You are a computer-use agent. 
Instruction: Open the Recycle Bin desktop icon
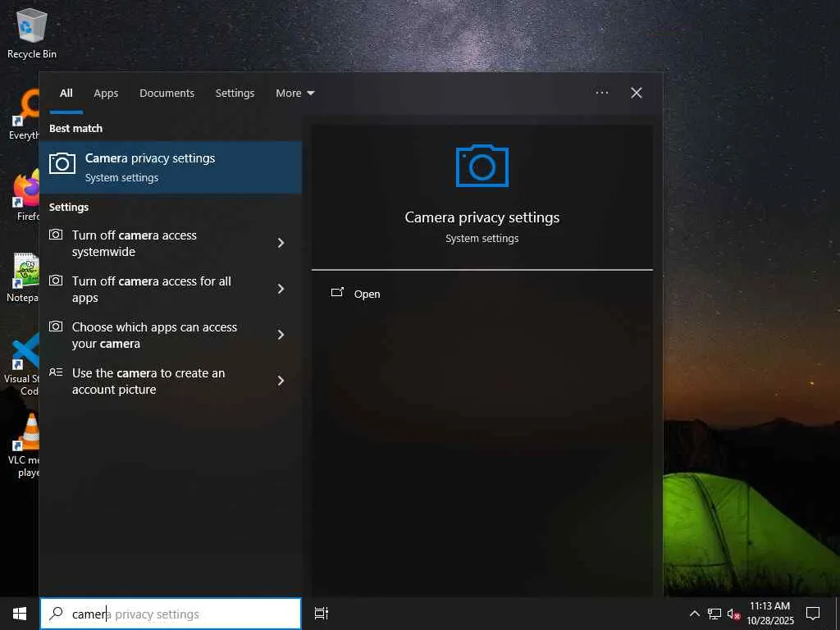(x=32, y=33)
